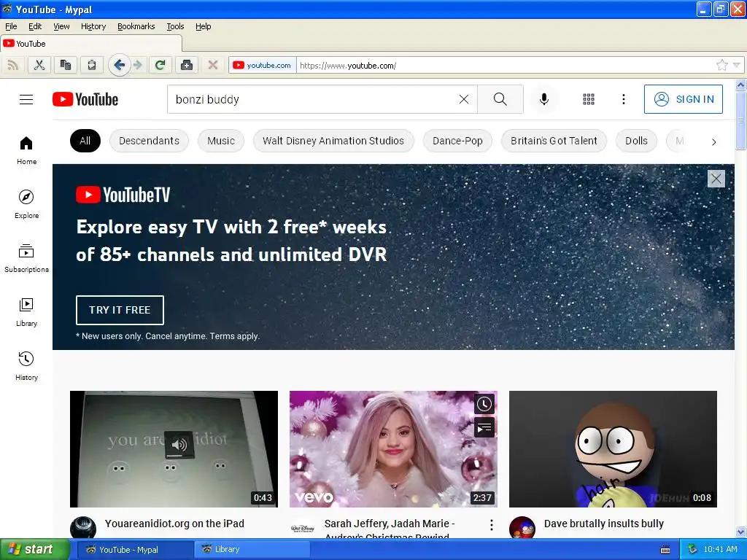Image resolution: width=747 pixels, height=560 pixels.
Task: Open the File menu
Action: pos(11,26)
